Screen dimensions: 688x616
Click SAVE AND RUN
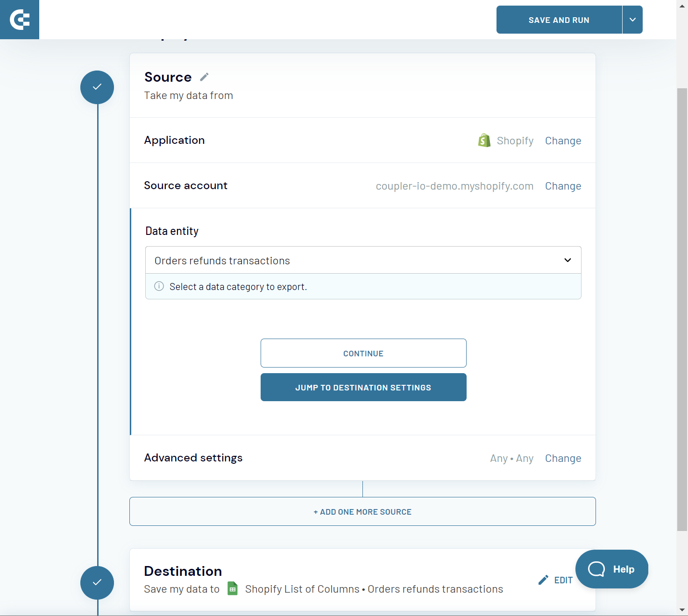559,20
